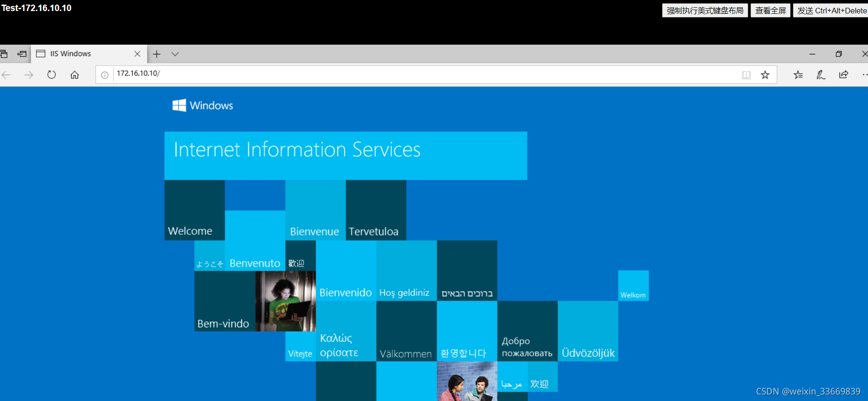
Task: Click the browser Forward arrow
Action: [x=29, y=75]
